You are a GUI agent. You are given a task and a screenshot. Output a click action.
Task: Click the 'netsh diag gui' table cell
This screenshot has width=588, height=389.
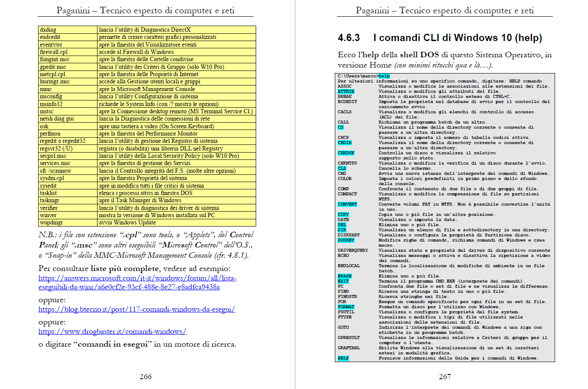tap(68, 119)
